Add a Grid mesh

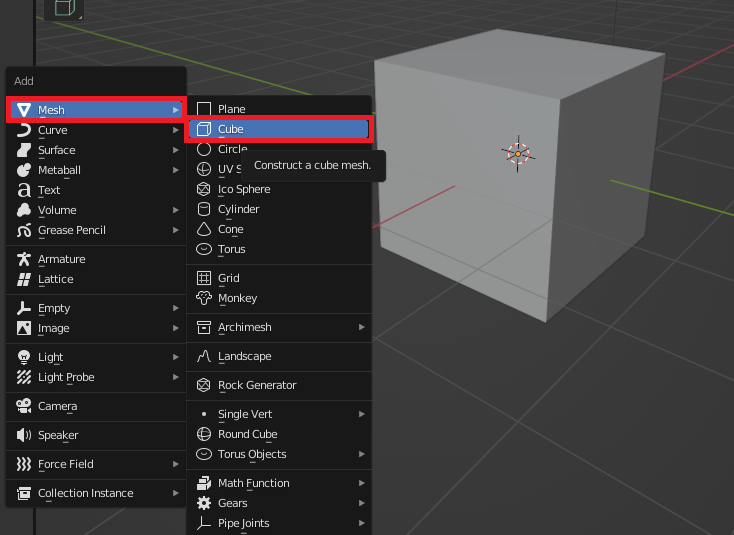point(229,278)
